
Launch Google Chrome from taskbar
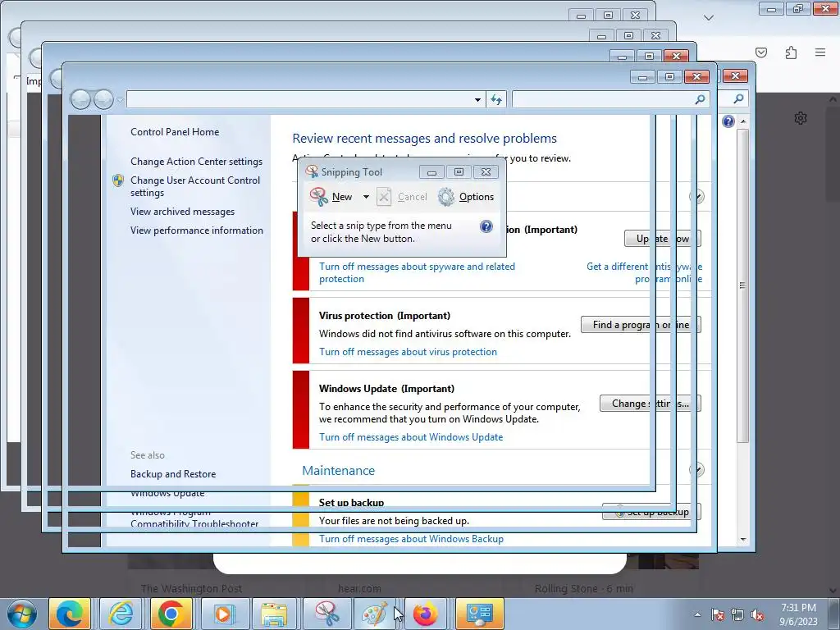pyautogui.click(x=171, y=614)
